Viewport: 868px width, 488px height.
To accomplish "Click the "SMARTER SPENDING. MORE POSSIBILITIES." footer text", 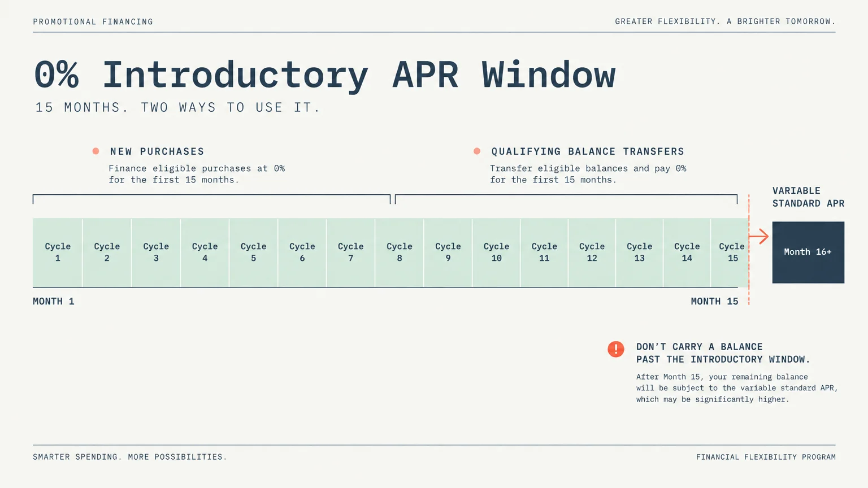I will pos(130,457).
